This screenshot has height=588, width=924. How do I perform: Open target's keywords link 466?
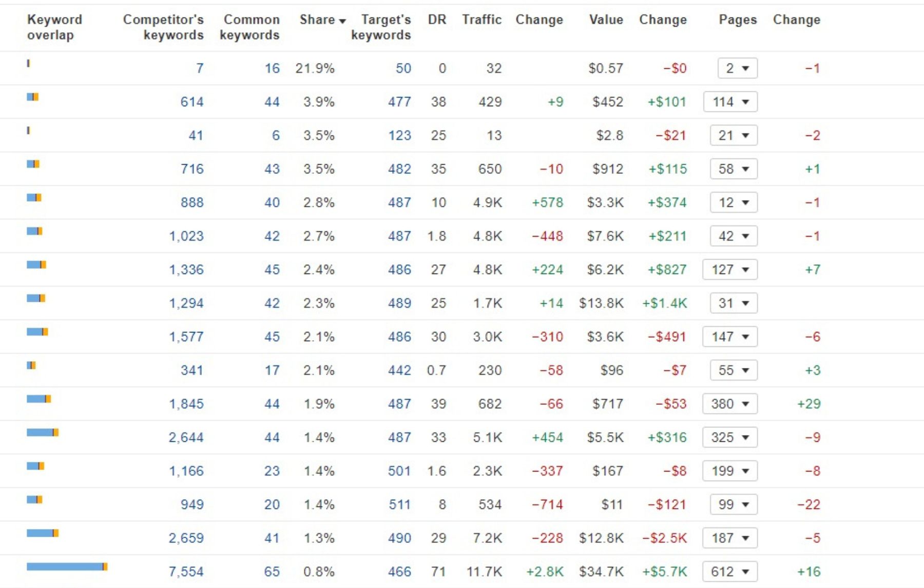tap(400, 572)
